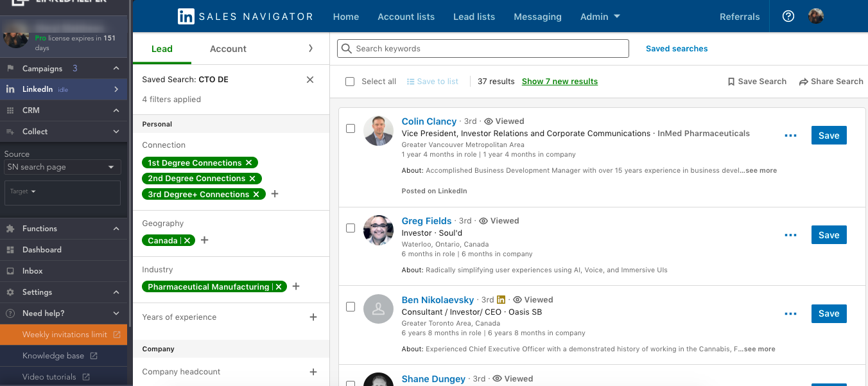Open the help question mark icon
The width and height of the screenshot is (868, 386).
[788, 16]
